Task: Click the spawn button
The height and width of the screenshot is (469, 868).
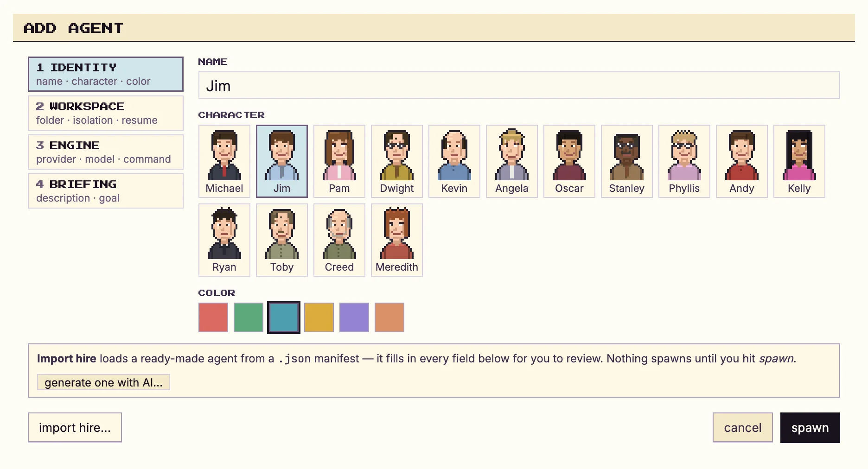Action: (x=810, y=428)
